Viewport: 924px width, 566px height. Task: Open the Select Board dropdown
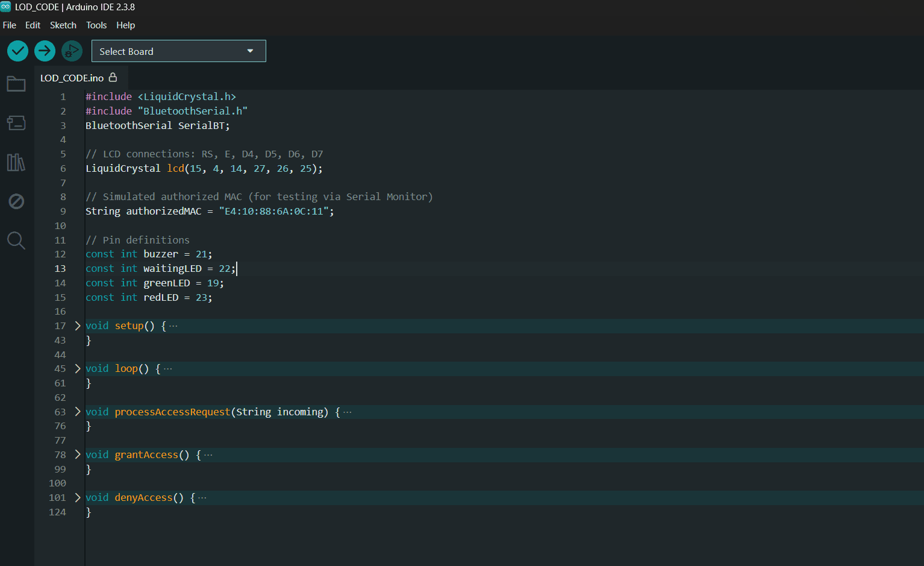click(x=179, y=51)
